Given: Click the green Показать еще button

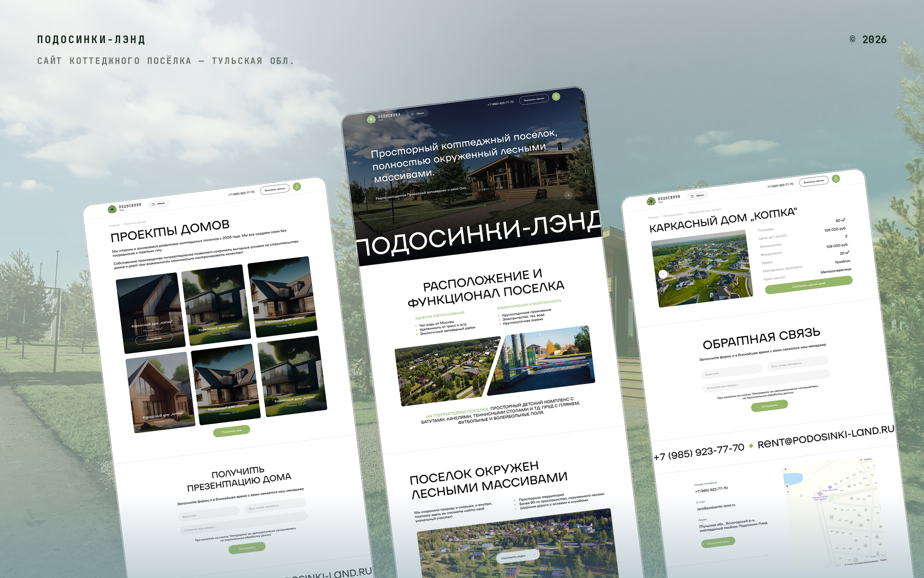Looking at the screenshot, I should tap(232, 431).
